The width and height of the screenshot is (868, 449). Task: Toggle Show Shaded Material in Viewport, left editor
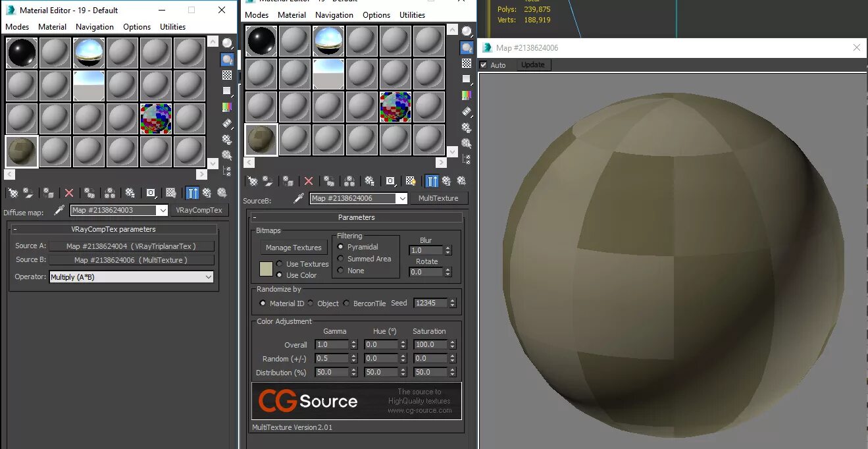coord(171,193)
